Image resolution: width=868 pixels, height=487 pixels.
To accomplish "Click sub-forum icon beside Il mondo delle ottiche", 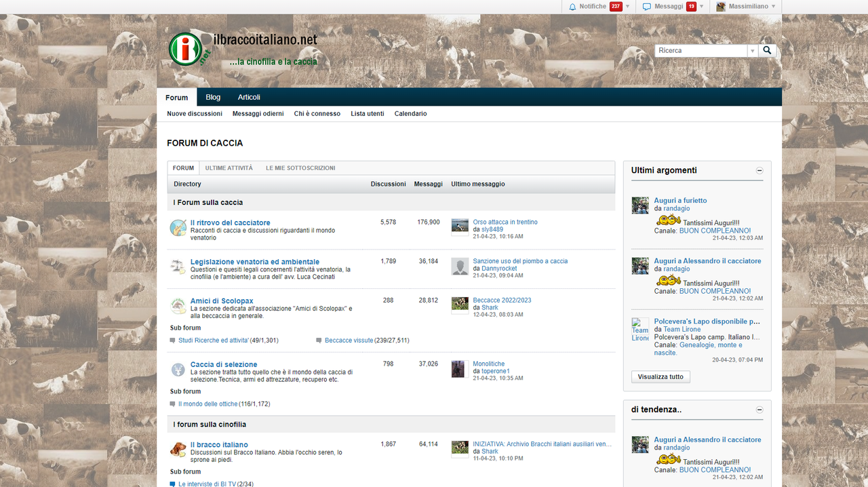I will pyautogui.click(x=173, y=404).
